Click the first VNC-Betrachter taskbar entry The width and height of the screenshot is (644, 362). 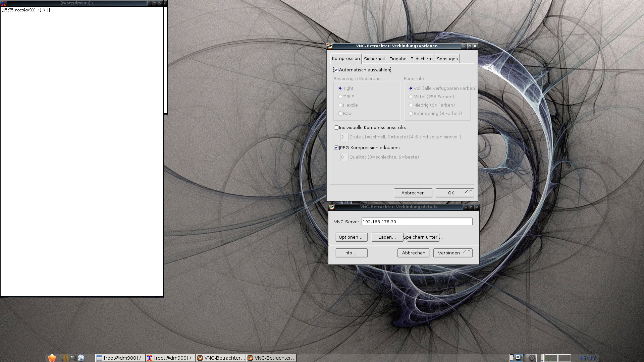(221, 358)
